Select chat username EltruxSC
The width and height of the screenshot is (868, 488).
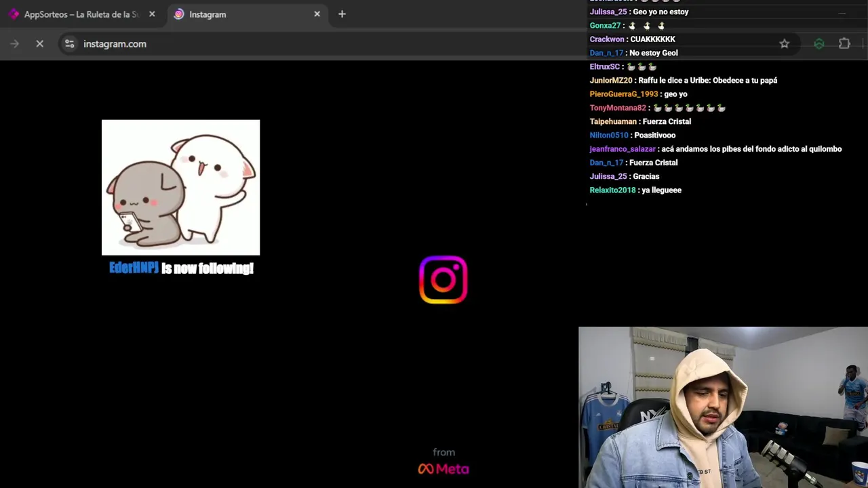pos(605,66)
